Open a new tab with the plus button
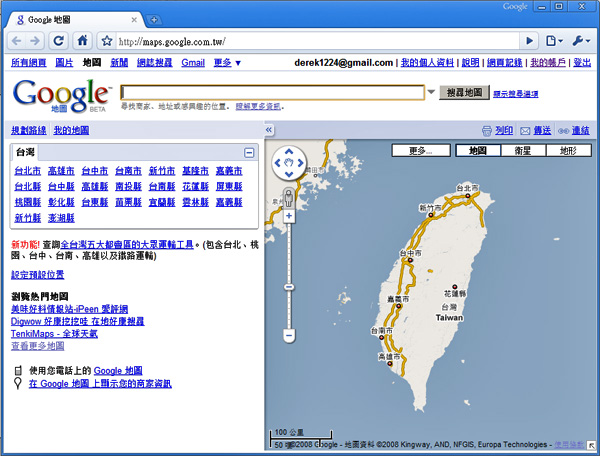The width and height of the screenshot is (600, 456). click(x=154, y=20)
